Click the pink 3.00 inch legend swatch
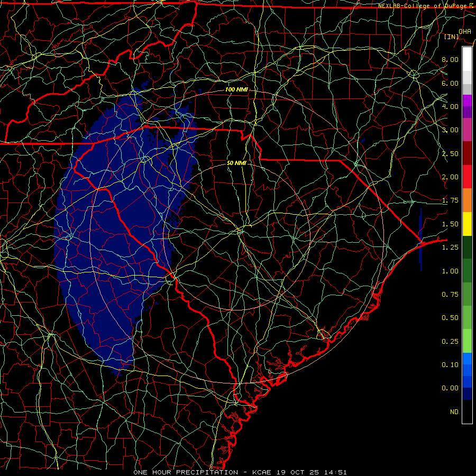 (467, 130)
